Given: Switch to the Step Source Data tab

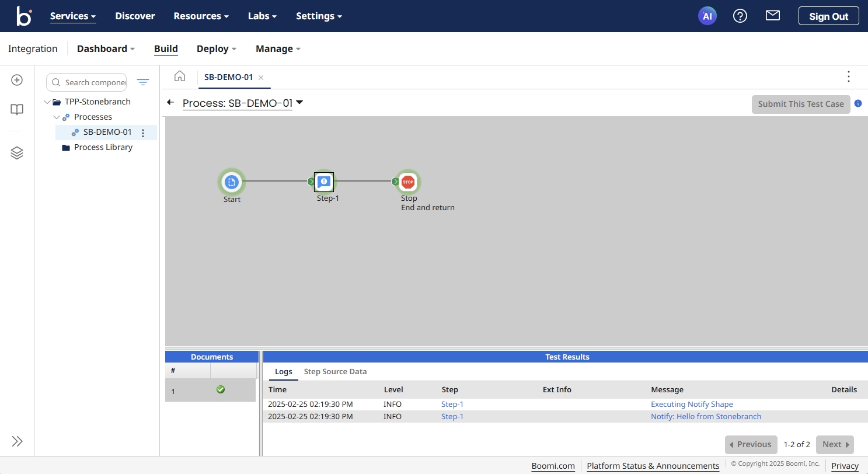Looking at the screenshot, I should 335,372.
